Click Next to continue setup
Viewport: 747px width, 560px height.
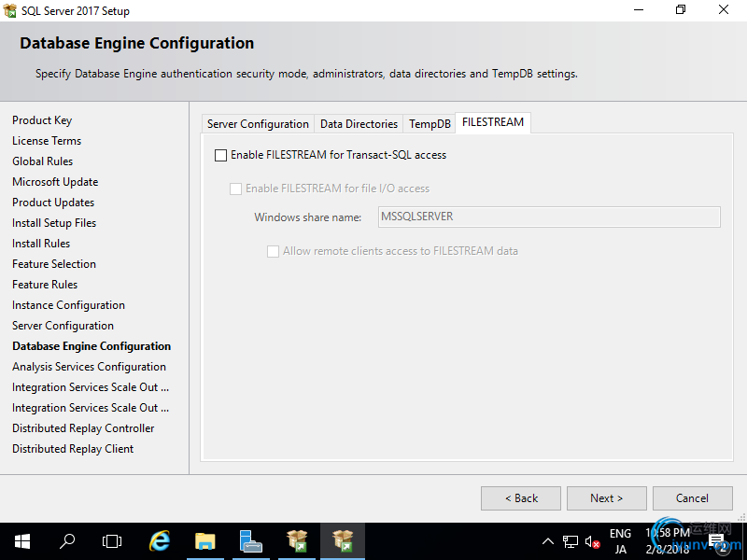coord(606,498)
